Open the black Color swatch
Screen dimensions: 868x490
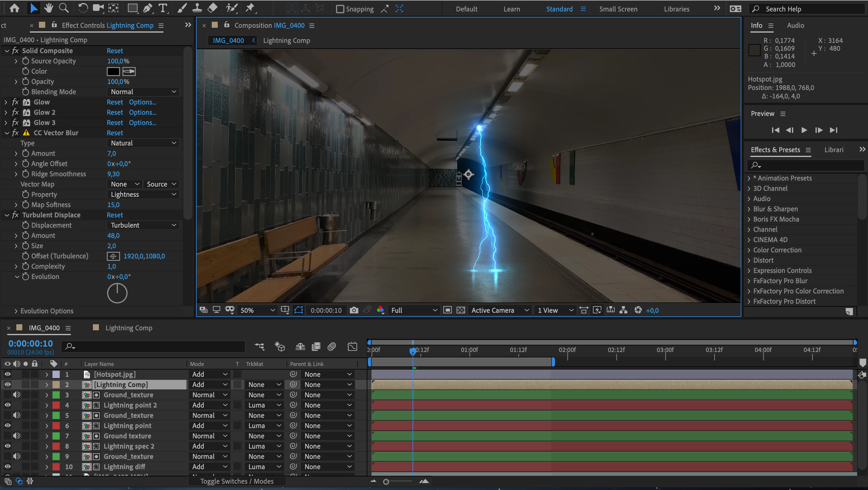[x=113, y=72]
